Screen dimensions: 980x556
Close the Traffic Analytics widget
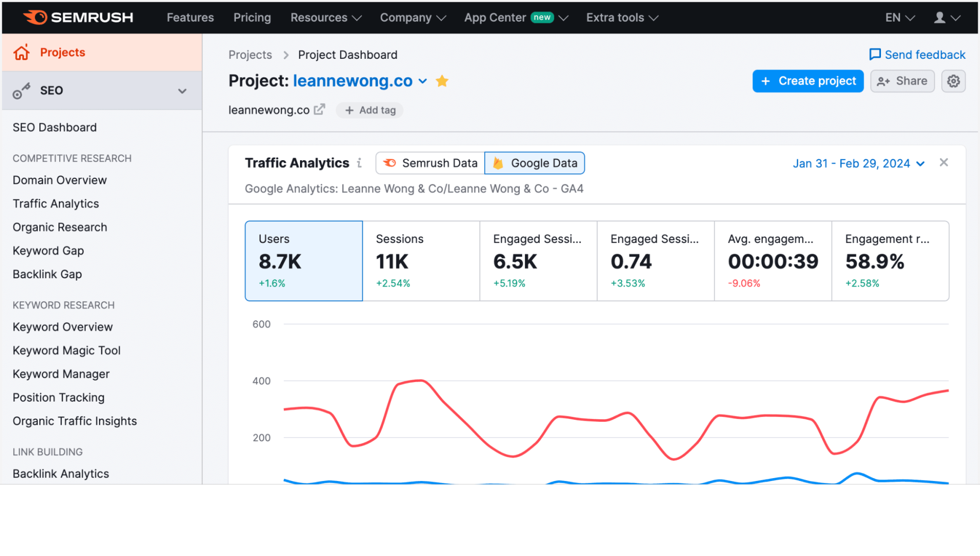(944, 163)
